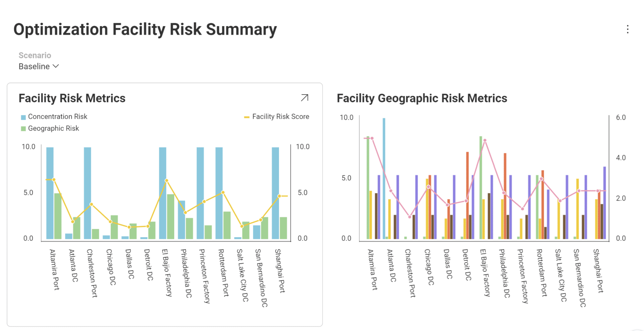
Task: Click the chevron next to Baseline
Action: (56, 66)
